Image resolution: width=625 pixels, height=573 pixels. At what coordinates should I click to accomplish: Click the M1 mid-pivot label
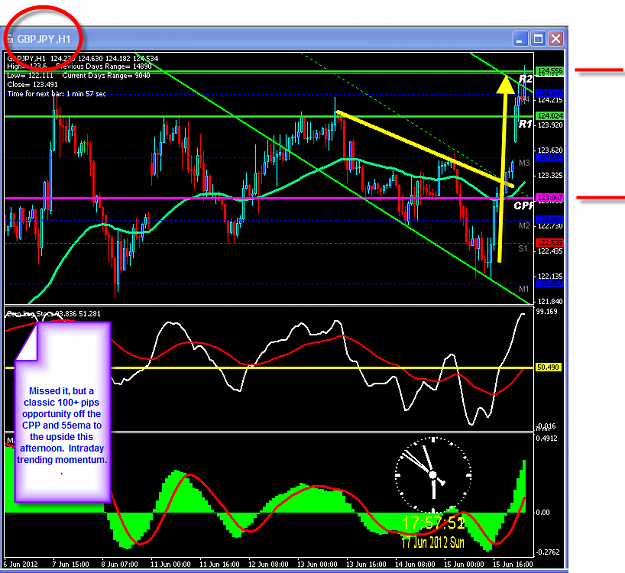(524, 289)
